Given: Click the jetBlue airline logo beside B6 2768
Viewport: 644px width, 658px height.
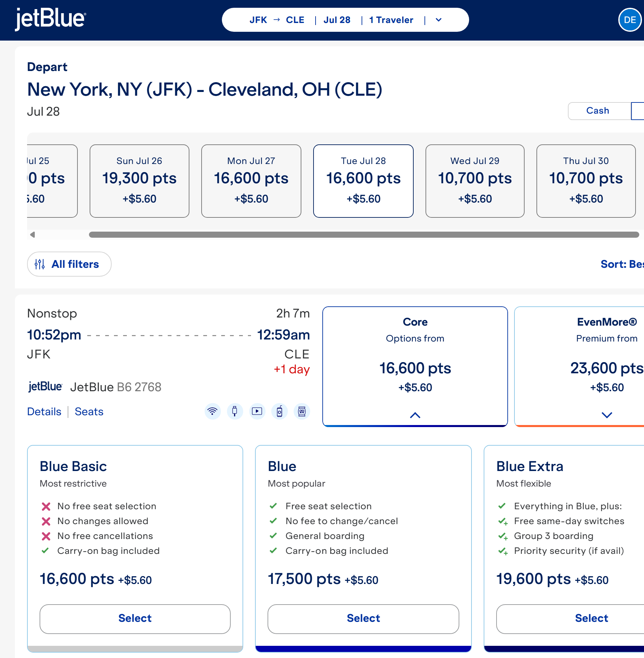Looking at the screenshot, I should click(x=45, y=386).
